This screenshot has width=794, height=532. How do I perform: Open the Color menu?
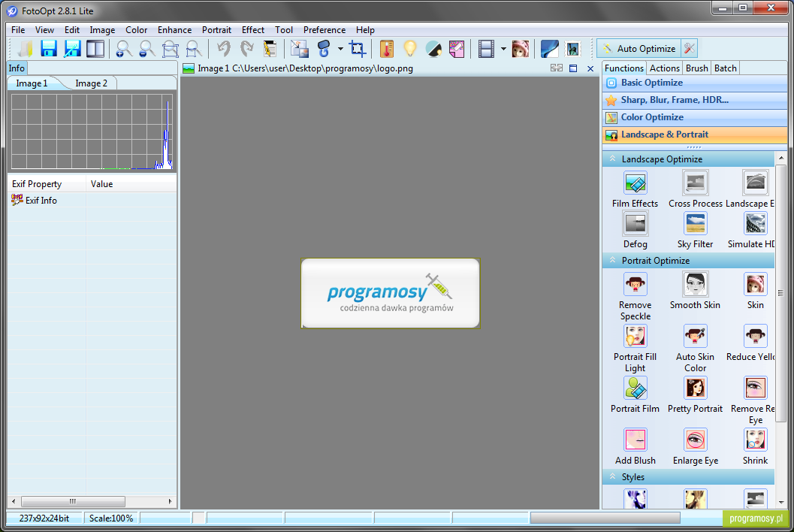136,30
